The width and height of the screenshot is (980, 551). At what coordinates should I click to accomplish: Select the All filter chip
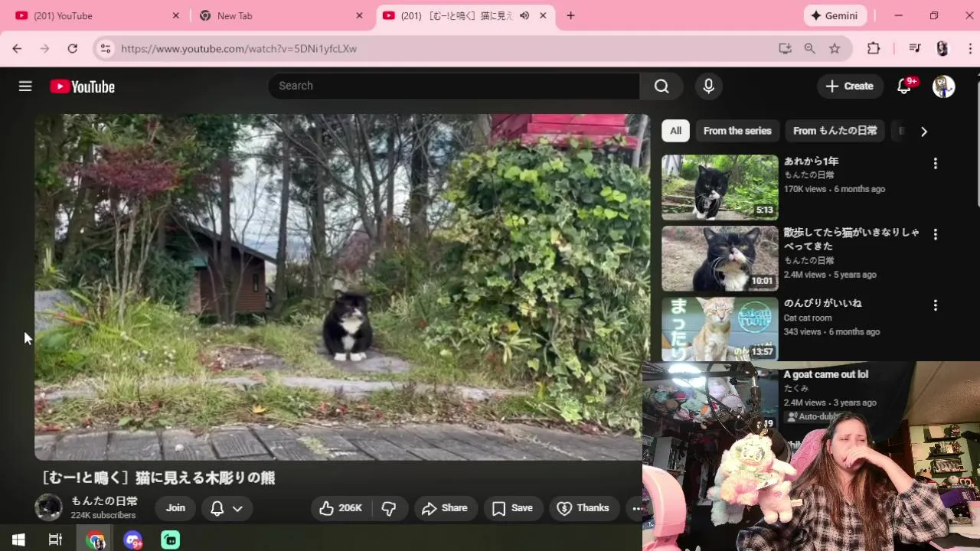675,131
